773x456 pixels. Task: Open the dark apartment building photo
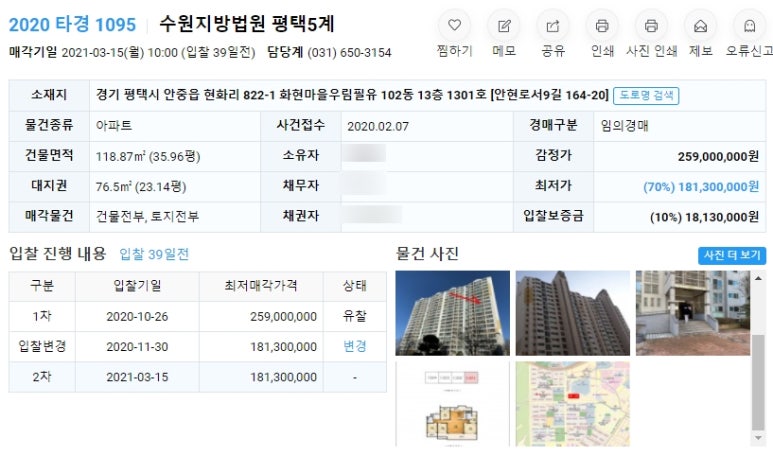(x=573, y=313)
